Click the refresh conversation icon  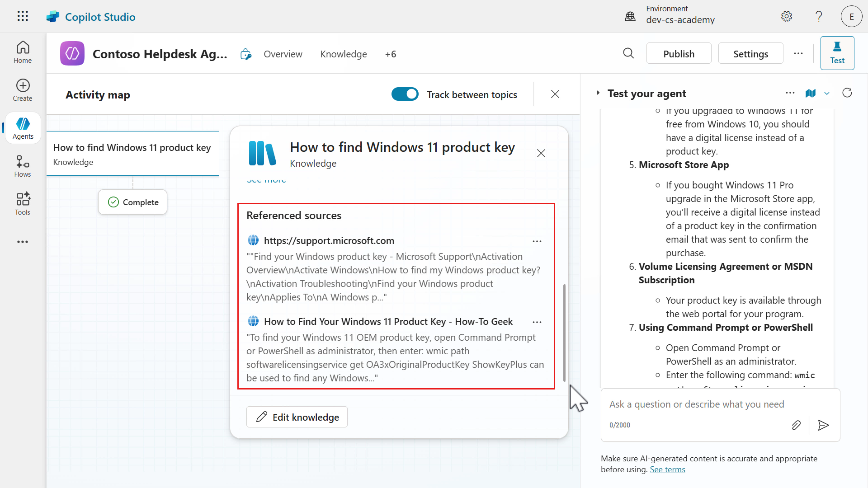pyautogui.click(x=847, y=93)
